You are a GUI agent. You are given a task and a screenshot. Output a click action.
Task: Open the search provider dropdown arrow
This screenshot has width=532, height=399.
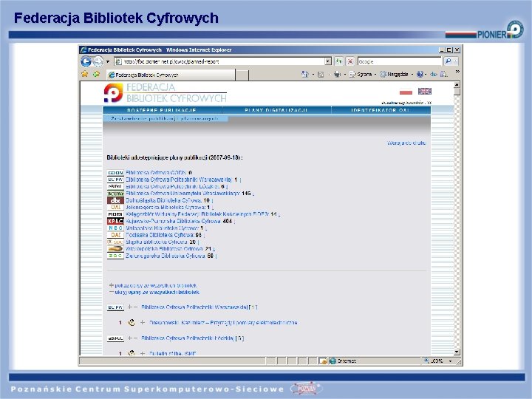point(456,61)
